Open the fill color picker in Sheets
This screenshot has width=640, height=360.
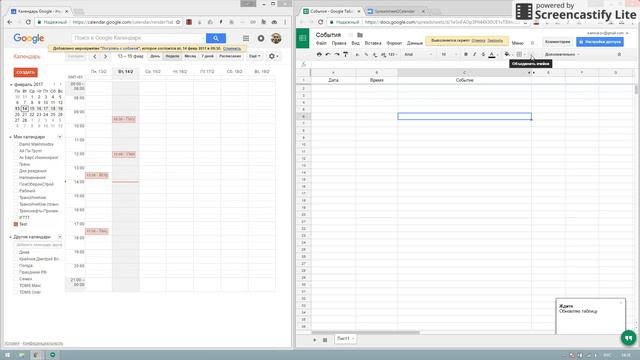pyautogui.click(x=507, y=54)
